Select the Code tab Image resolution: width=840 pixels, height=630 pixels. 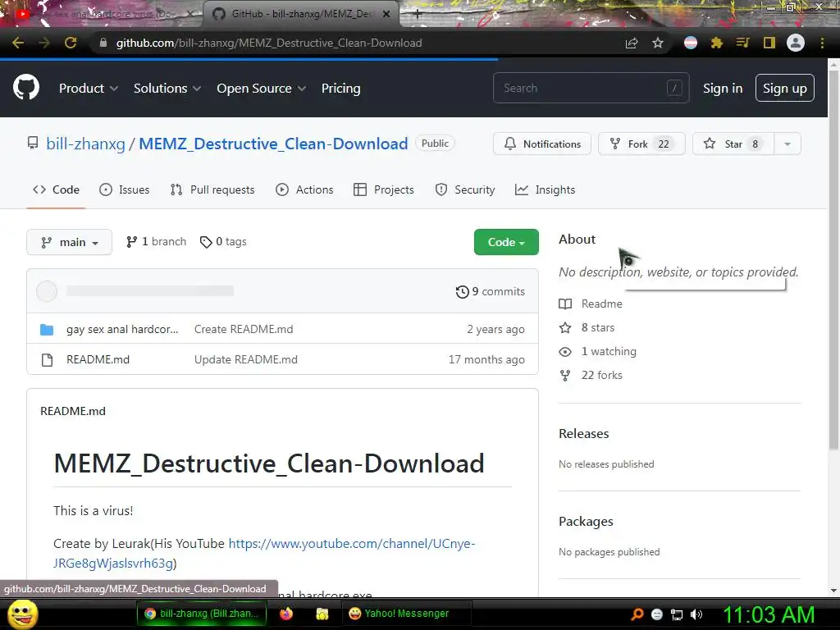(x=57, y=189)
